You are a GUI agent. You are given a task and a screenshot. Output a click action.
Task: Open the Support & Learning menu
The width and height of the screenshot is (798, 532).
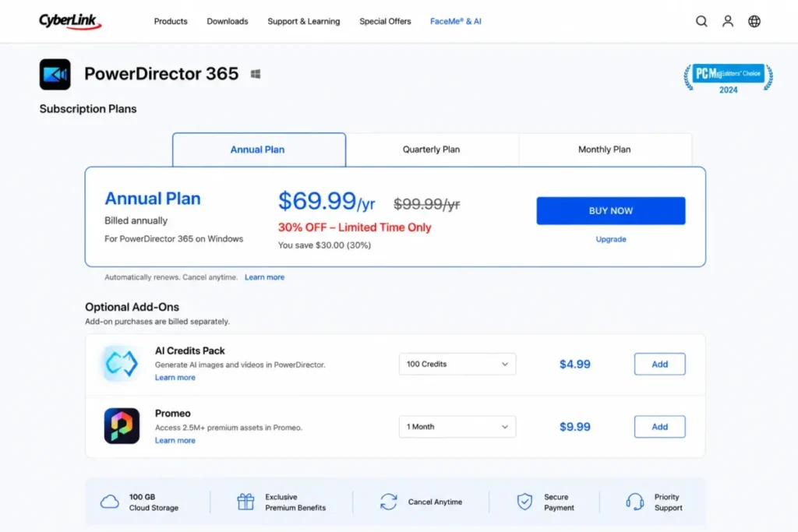[x=304, y=21]
